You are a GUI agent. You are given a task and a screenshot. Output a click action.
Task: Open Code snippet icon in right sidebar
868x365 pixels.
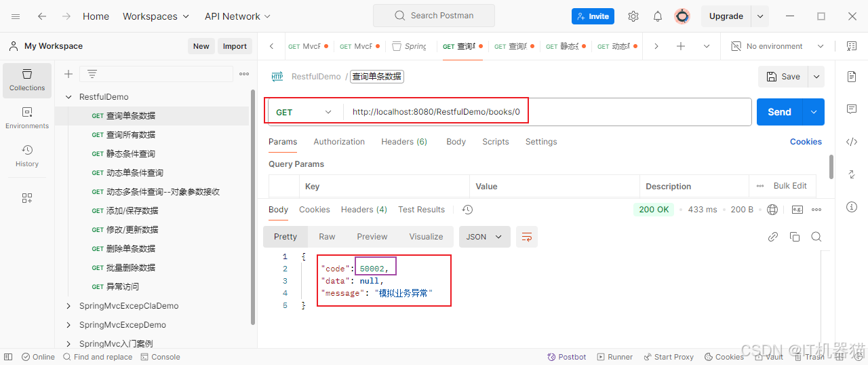(852, 142)
